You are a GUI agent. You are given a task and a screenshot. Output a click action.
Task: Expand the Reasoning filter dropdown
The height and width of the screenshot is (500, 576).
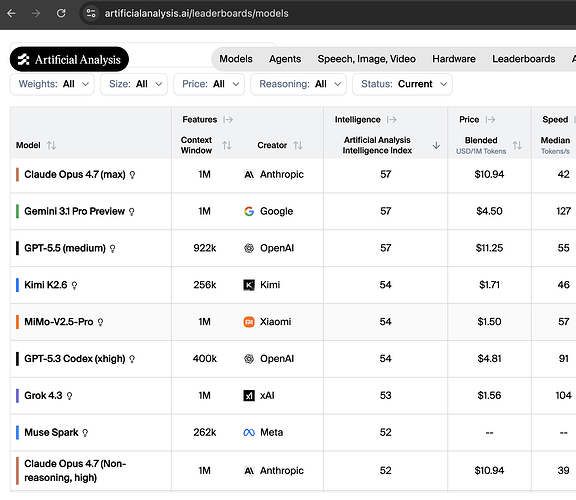[x=299, y=84]
